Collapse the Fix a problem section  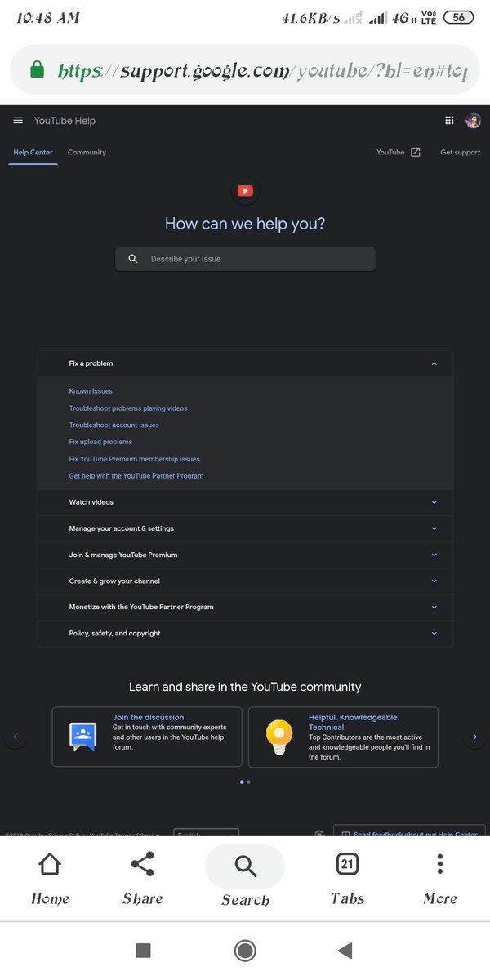[x=245, y=363]
